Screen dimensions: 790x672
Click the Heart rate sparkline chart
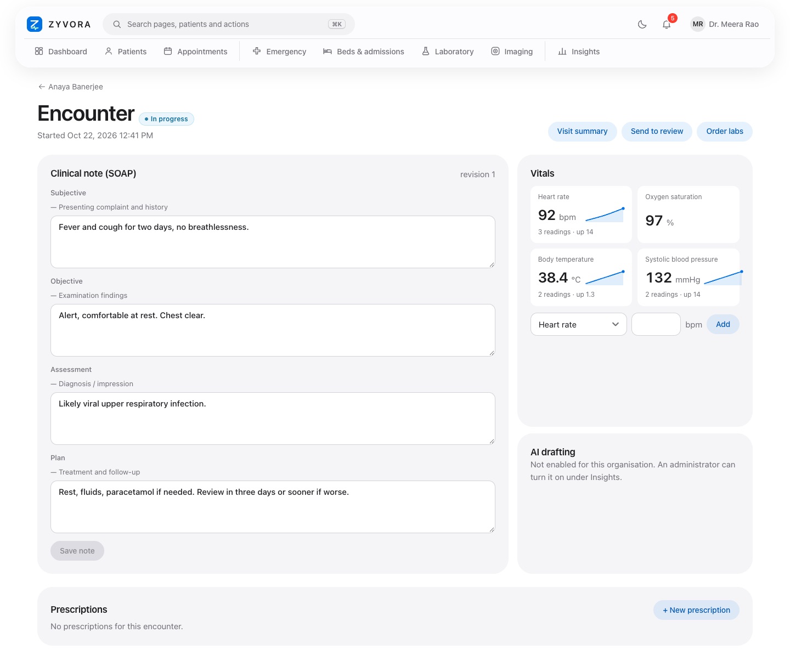pyautogui.click(x=605, y=214)
